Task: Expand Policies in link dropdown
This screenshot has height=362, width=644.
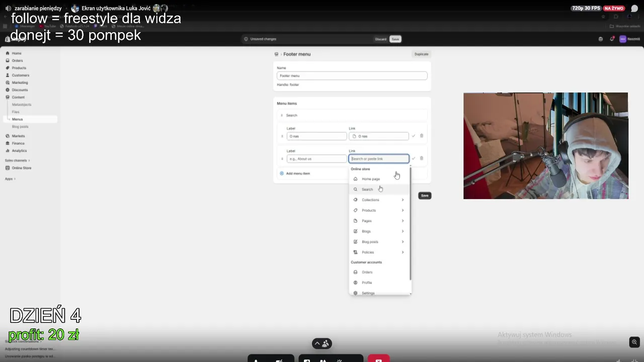Action: click(380, 252)
